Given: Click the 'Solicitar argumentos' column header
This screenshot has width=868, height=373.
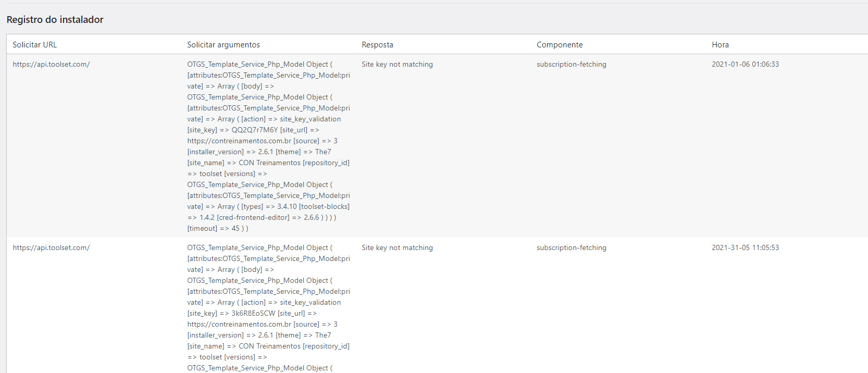Looking at the screenshot, I should point(224,45).
